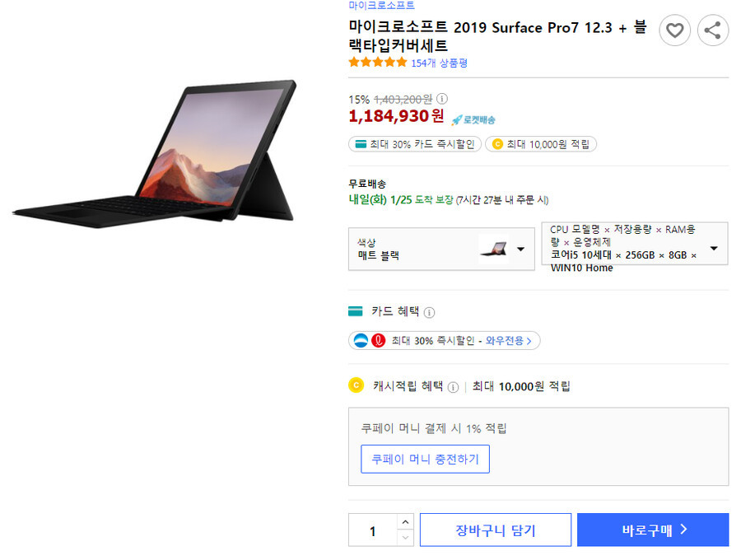
Task: Click the info icon next to 캐시적립 혜택
Action: pos(453,388)
